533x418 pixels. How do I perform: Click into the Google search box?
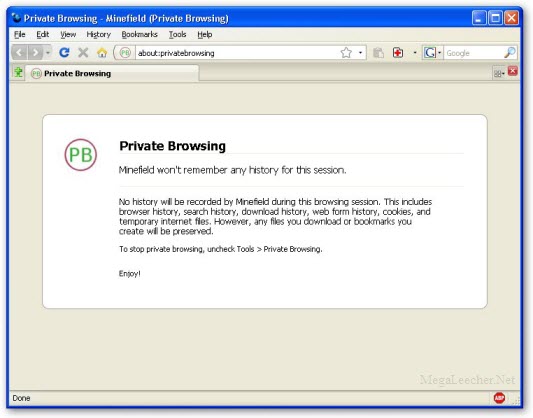pos(474,53)
